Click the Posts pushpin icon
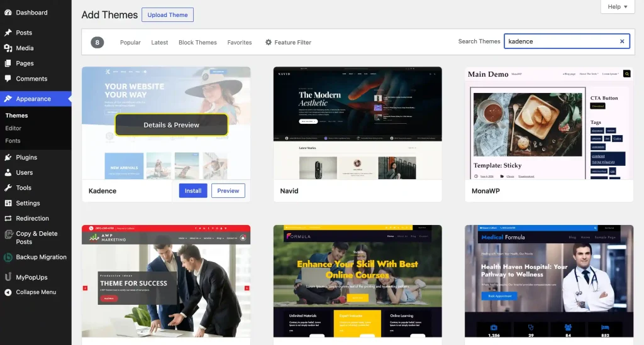Screen dimensions: 644x345 (x=8, y=33)
